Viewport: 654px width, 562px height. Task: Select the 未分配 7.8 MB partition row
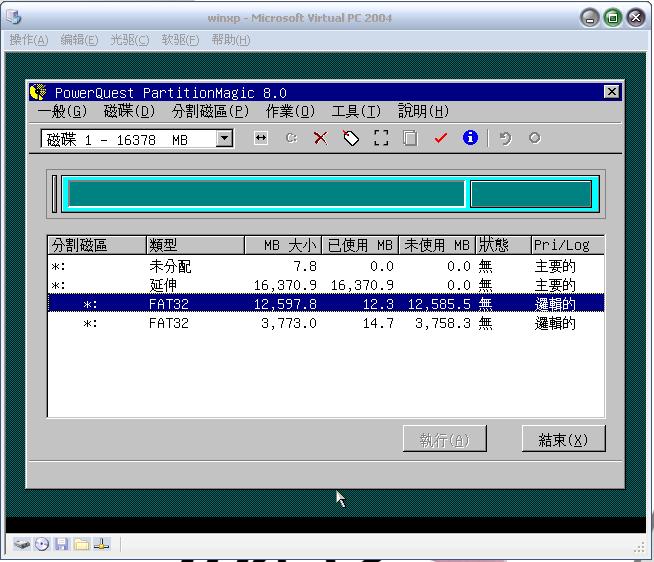(326, 266)
